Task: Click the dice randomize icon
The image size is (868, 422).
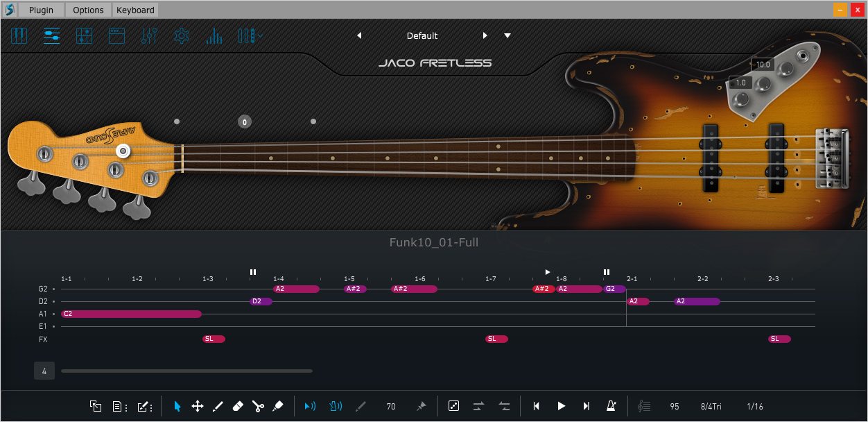Action: click(453, 406)
